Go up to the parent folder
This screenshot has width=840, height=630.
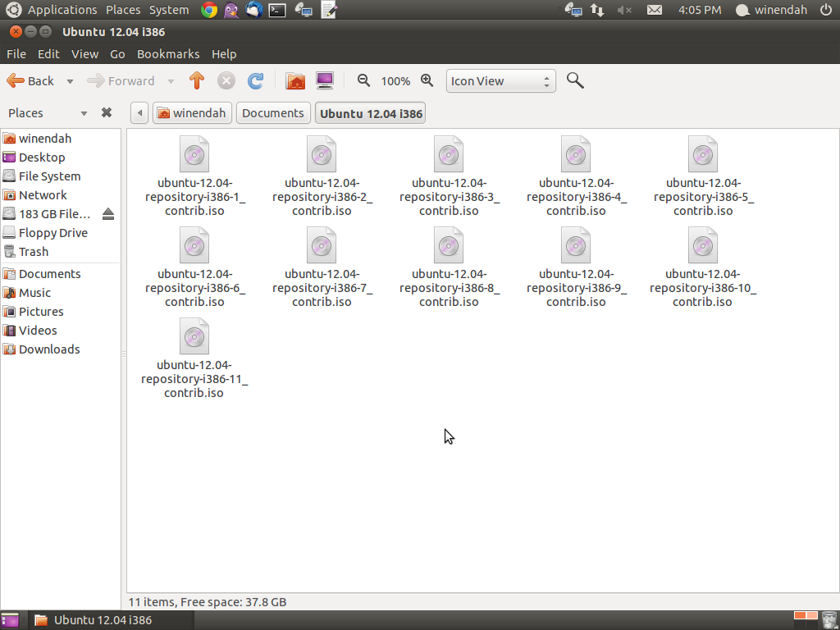197,81
